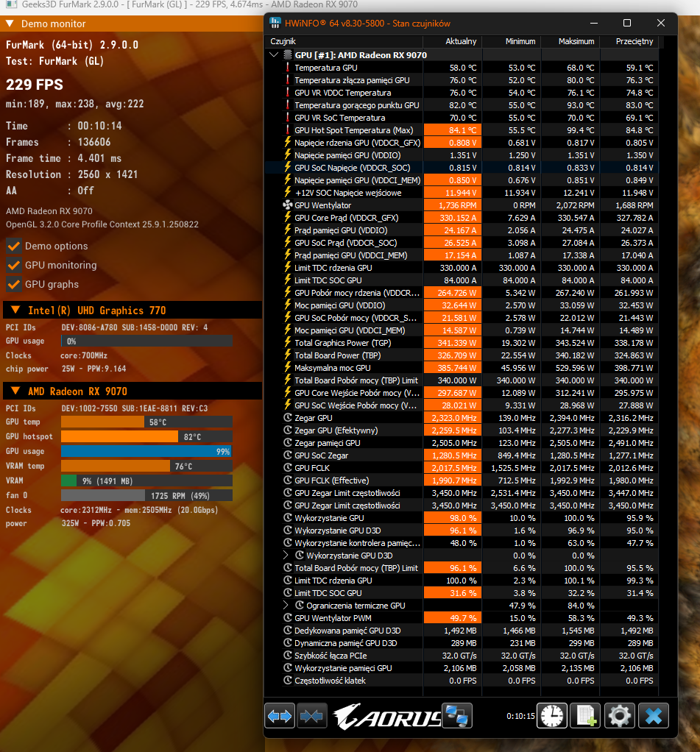700x752 pixels.
Task: Click the 2,323.0 MHz Zegar GPU value
Action: [454, 418]
